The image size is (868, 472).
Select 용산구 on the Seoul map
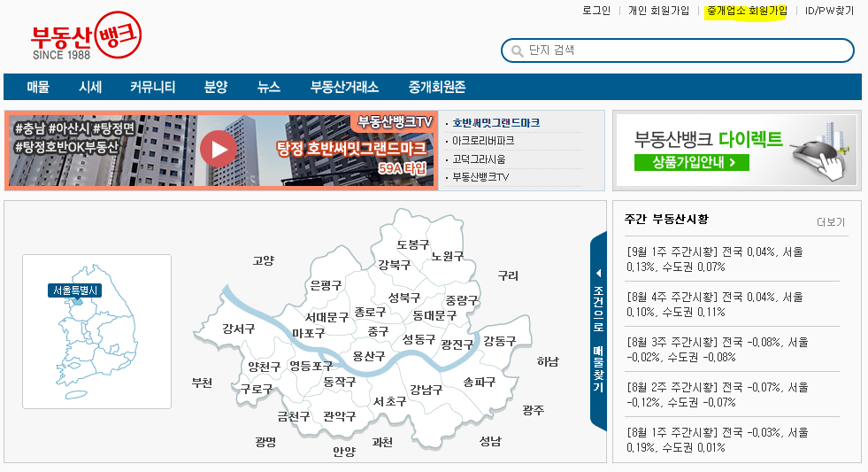pos(369,357)
